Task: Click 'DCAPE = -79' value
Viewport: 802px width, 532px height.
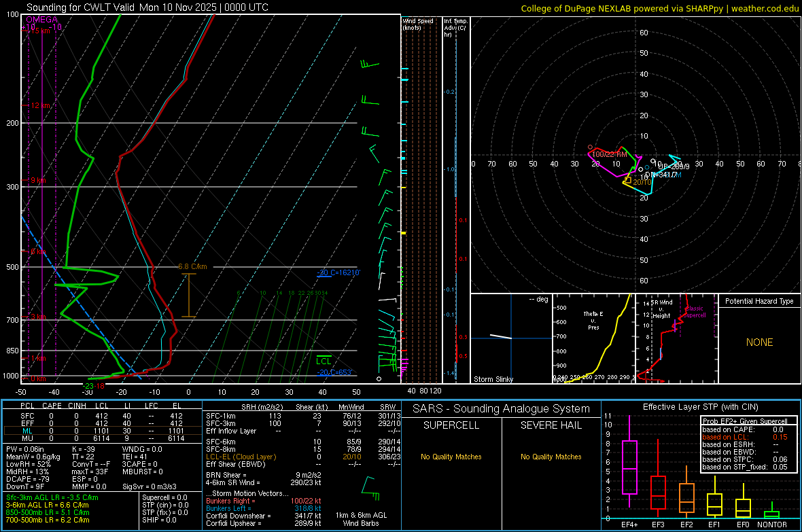Action: coord(28,479)
